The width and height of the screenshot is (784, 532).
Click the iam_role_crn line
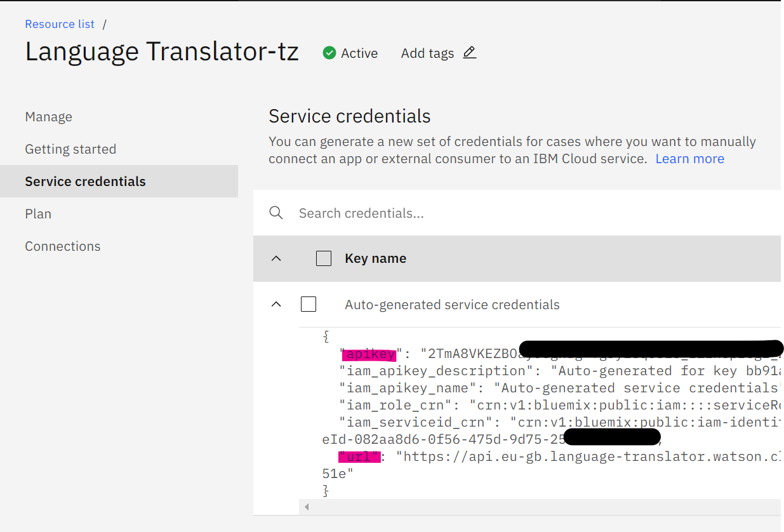(x=560, y=405)
